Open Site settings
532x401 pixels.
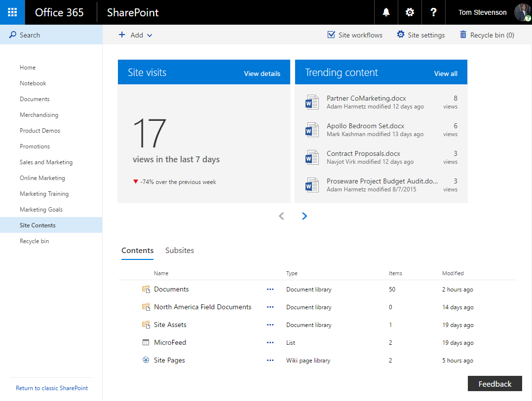point(420,35)
